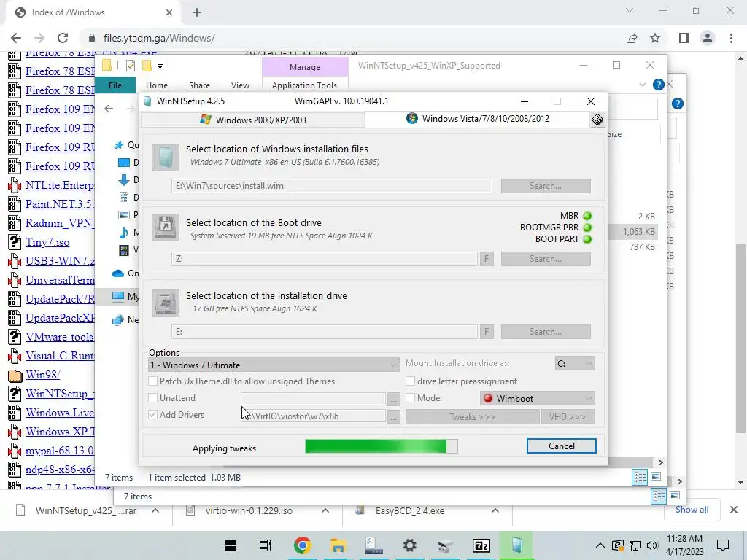Bookmark this page with the star icon
The image size is (747, 560).
click(655, 38)
